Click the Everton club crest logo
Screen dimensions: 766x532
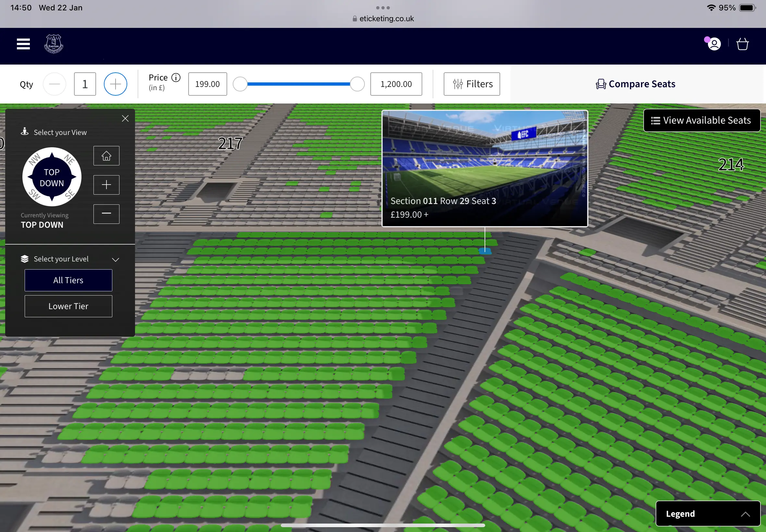pyautogui.click(x=54, y=44)
